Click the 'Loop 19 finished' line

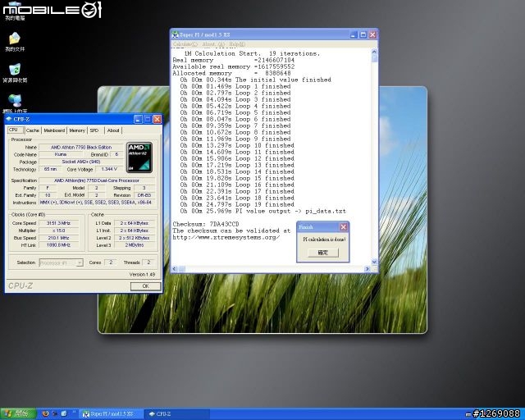click(237, 204)
